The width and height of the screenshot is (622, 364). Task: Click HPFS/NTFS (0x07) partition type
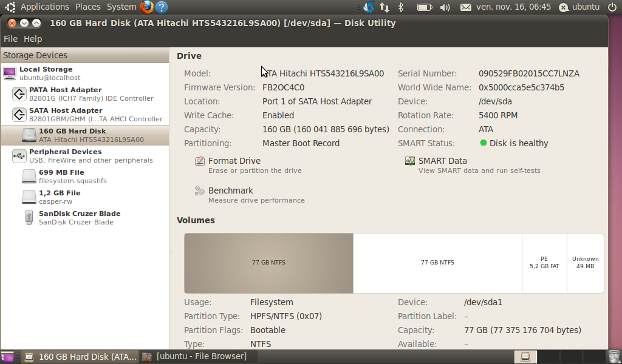click(286, 316)
